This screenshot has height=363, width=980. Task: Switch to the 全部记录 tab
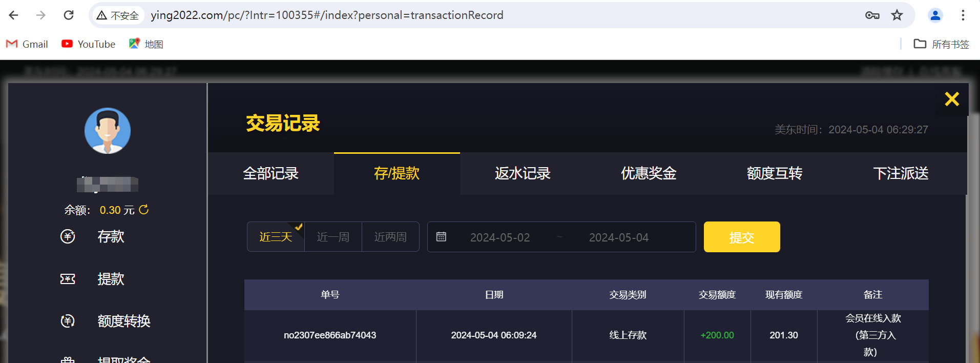(271, 173)
